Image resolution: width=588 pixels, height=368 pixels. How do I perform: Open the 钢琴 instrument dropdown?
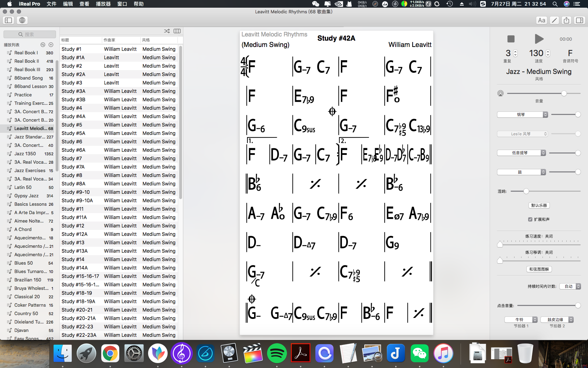522,115
